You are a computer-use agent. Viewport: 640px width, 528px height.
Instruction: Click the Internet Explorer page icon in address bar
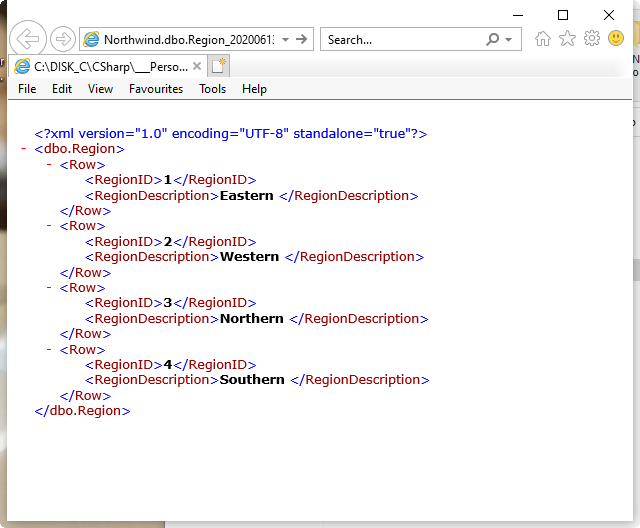click(x=91, y=39)
